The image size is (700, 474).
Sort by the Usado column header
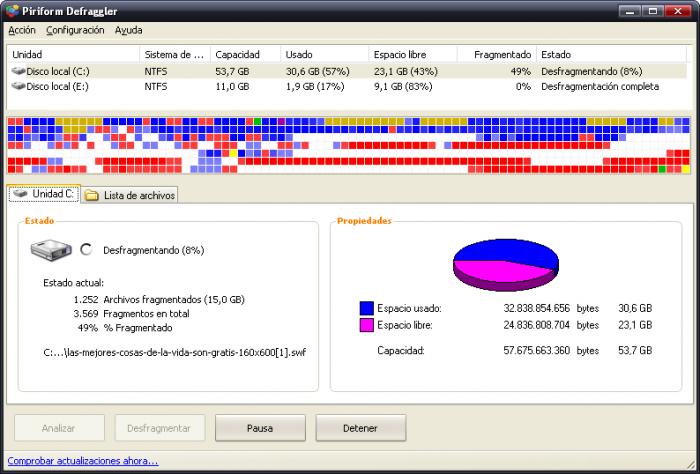[x=325, y=54]
